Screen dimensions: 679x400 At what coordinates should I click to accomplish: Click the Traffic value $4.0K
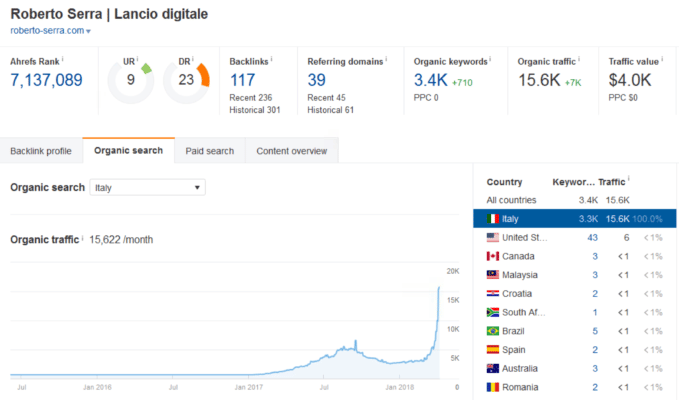[630, 80]
